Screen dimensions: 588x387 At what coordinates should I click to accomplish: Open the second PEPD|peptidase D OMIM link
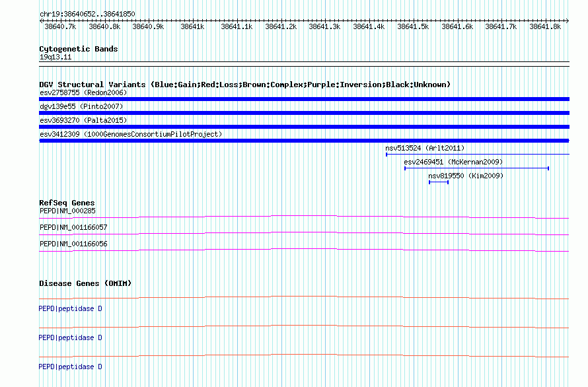point(70,338)
